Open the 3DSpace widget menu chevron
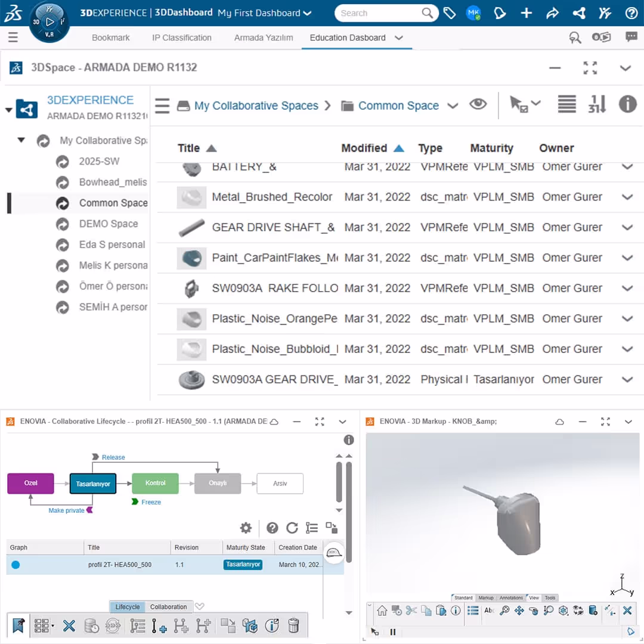 (625, 68)
